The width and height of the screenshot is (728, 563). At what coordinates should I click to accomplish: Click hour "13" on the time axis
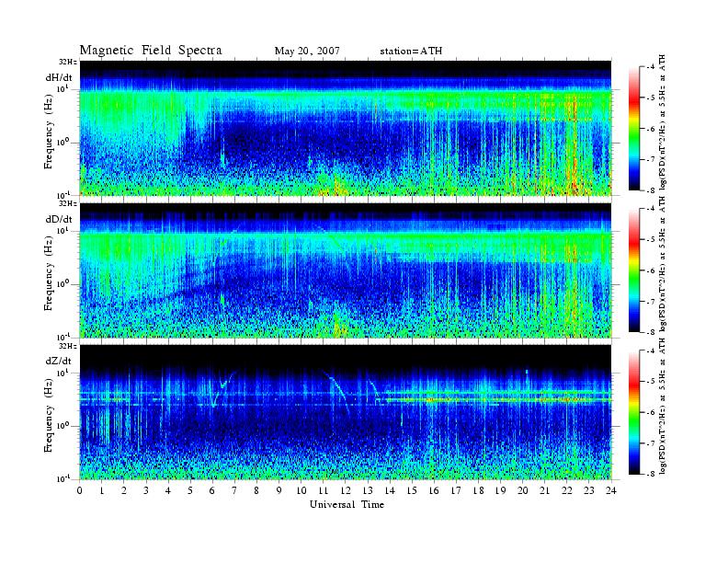368,490
